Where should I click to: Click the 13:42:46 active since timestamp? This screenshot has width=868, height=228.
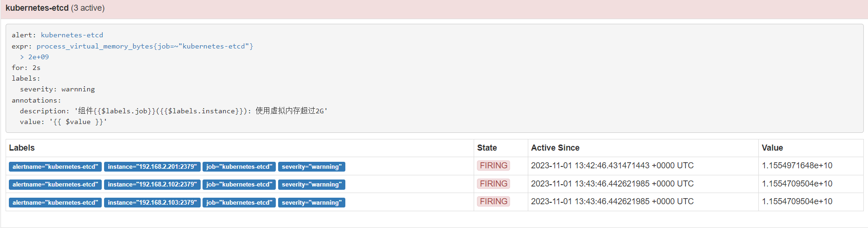point(612,166)
